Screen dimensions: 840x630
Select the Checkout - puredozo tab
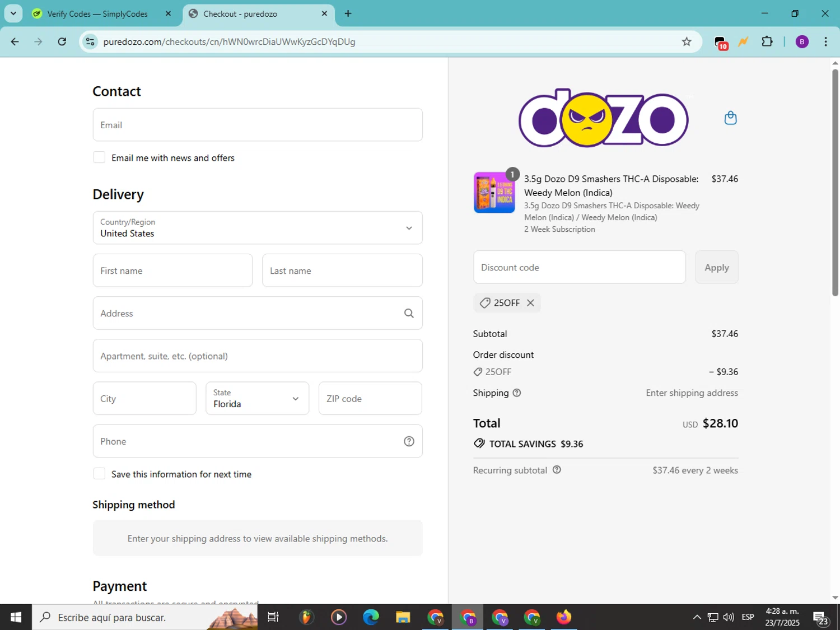click(x=240, y=13)
